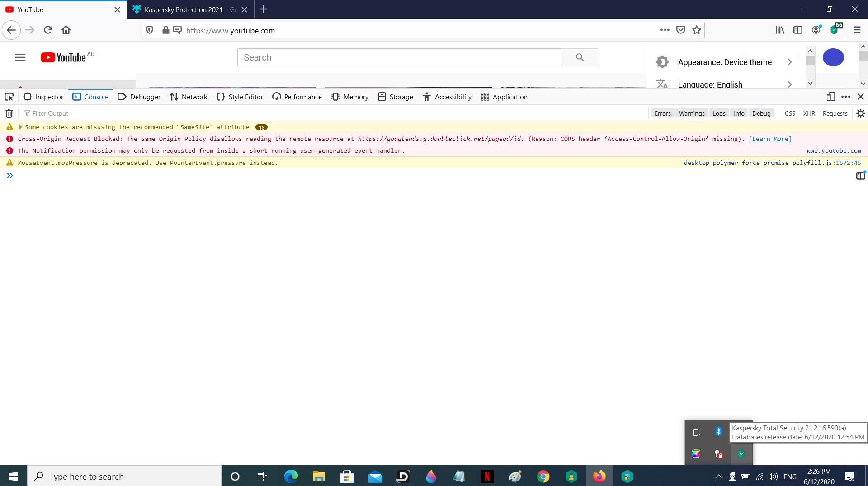Open Netflix from the taskbar
This screenshot has width=868, height=486.
pyautogui.click(x=487, y=476)
